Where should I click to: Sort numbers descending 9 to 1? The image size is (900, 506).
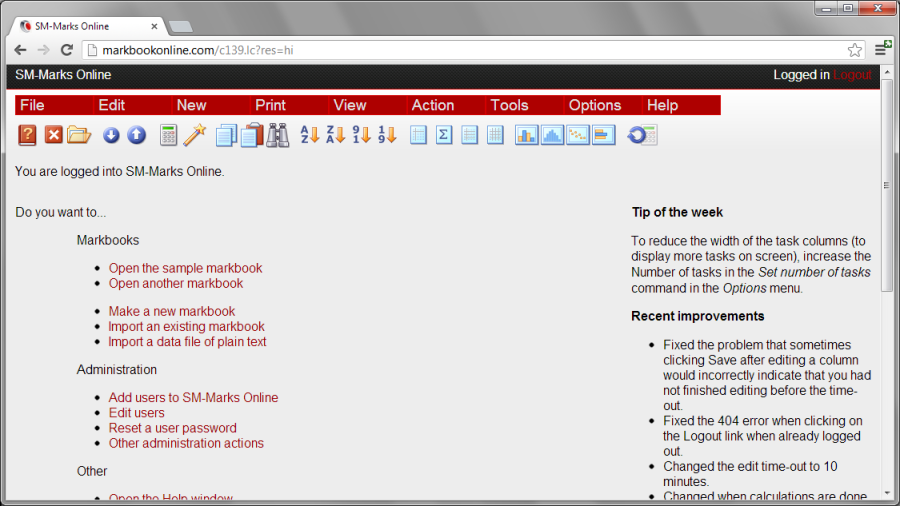362,135
